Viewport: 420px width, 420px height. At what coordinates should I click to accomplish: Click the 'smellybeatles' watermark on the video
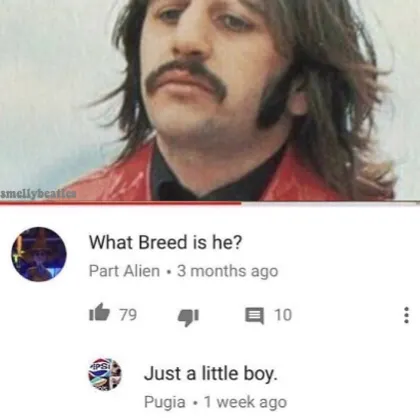38,194
